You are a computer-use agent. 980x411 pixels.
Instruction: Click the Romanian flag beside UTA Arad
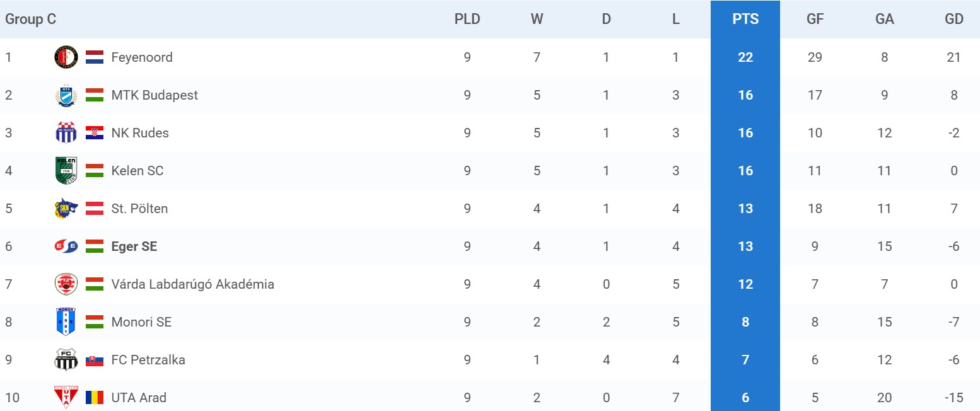click(x=95, y=398)
